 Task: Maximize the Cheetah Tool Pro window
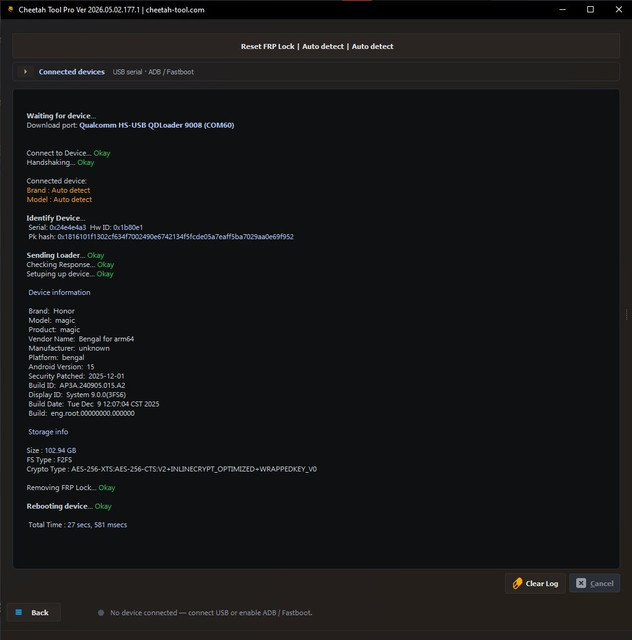point(590,9)
